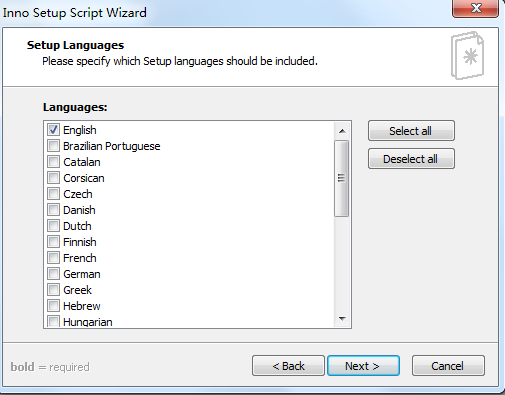The width and height of the screenshot is (505, 395).
Task: Click the Select all button
Action: click(x=411, y=131)
